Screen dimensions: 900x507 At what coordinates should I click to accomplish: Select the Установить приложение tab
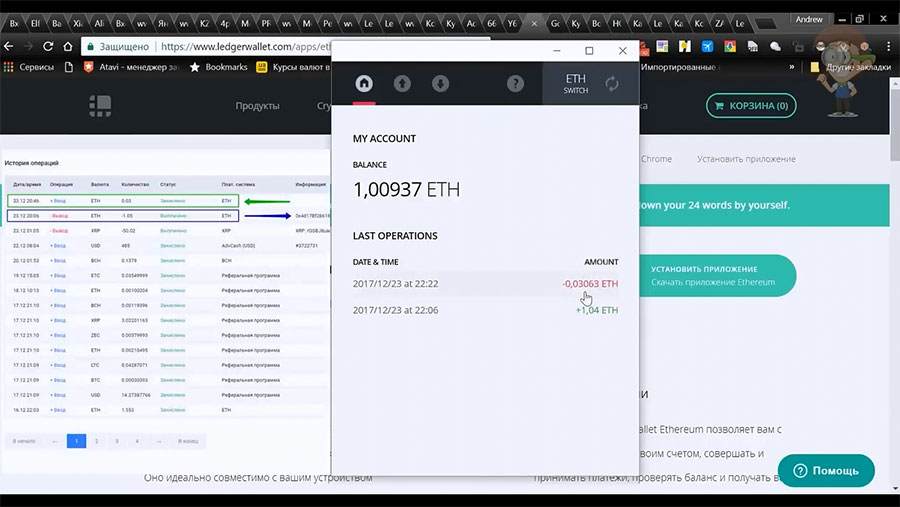[746, 159]
